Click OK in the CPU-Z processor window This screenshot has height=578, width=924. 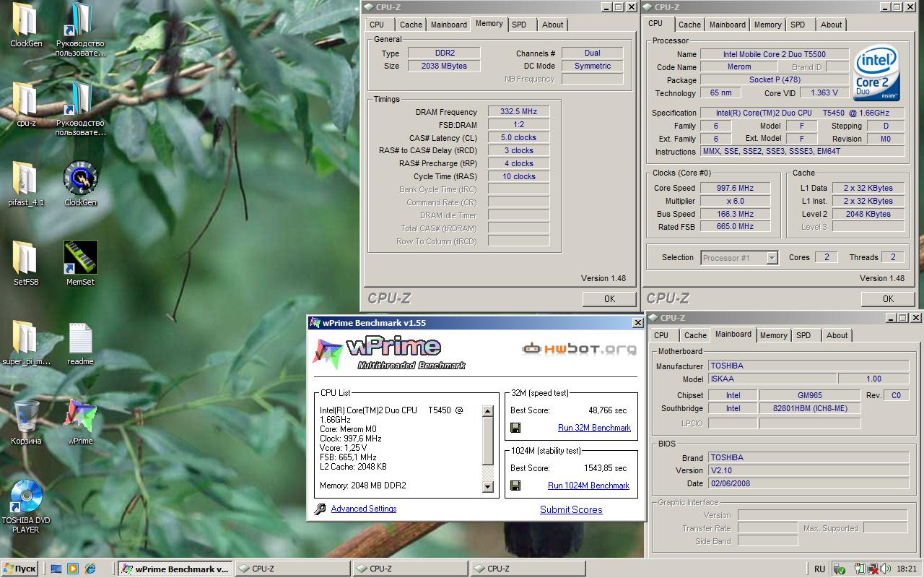point(888,298)
